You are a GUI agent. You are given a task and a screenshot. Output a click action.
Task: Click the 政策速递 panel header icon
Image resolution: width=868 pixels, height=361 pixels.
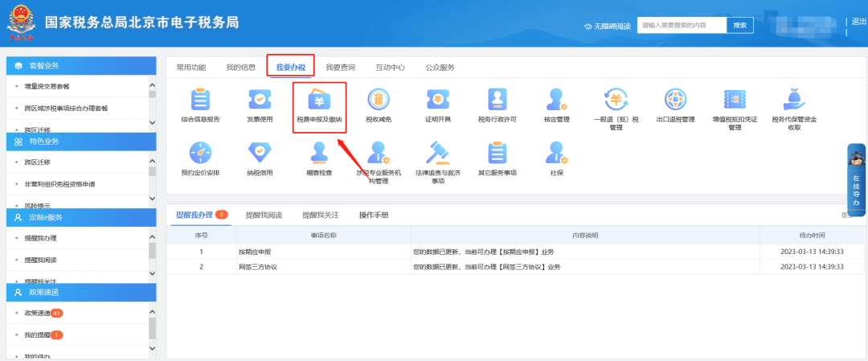click(x=18, y=292)
